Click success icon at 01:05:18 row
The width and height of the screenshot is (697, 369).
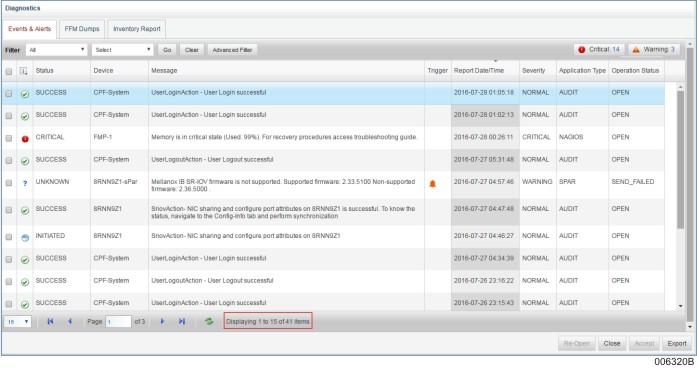(25, 94)
